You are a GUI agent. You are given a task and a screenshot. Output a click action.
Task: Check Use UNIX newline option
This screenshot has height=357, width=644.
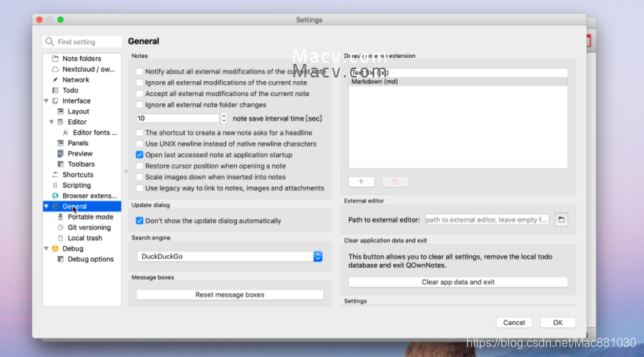pyautogui.click(x=140, y=144)
